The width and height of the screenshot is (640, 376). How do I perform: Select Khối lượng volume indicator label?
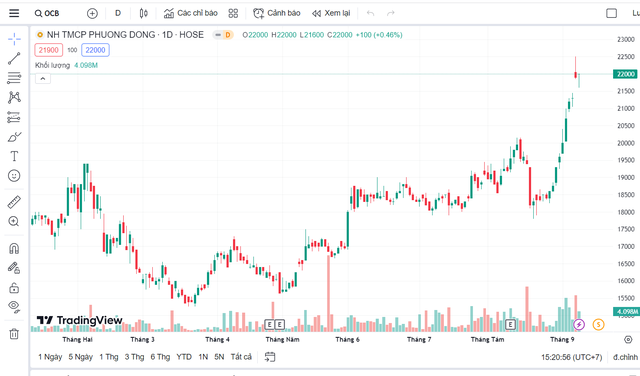52,65
